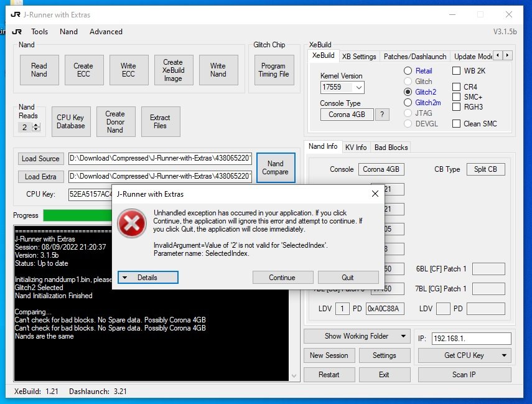
Task: Click the Extract Files button
Action: click(x=161, y=121)
